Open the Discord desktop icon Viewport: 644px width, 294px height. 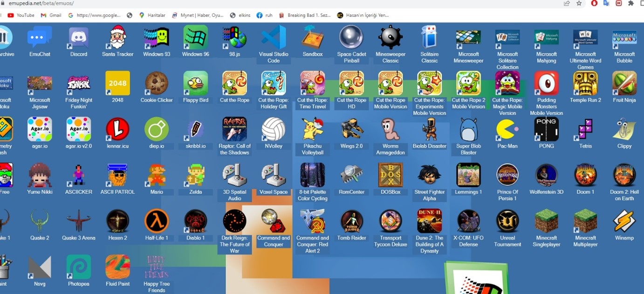(x=79, y=38)
